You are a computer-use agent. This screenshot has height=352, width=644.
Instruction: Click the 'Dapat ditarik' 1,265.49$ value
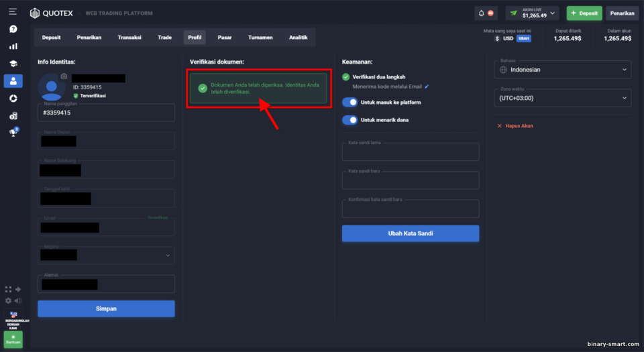point(568,39)
